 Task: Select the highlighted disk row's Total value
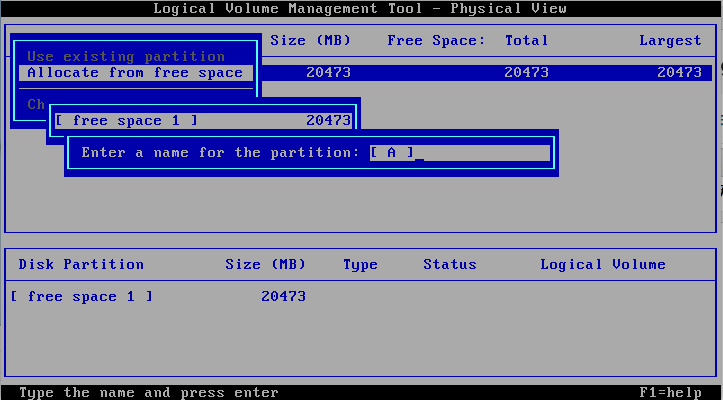[x=526, y=73]
